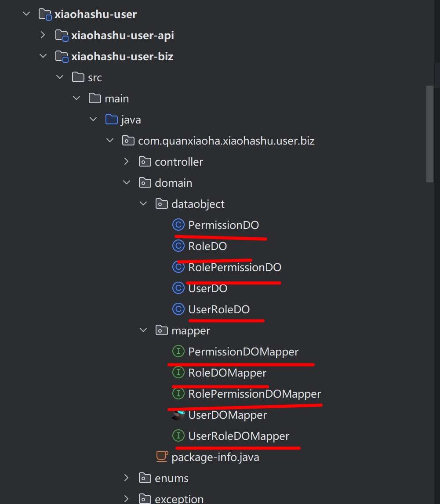This screenshot has width=440, height=504.
Task: Click the RoleDOMapper interface icon
Action: (x=178, y=373)
